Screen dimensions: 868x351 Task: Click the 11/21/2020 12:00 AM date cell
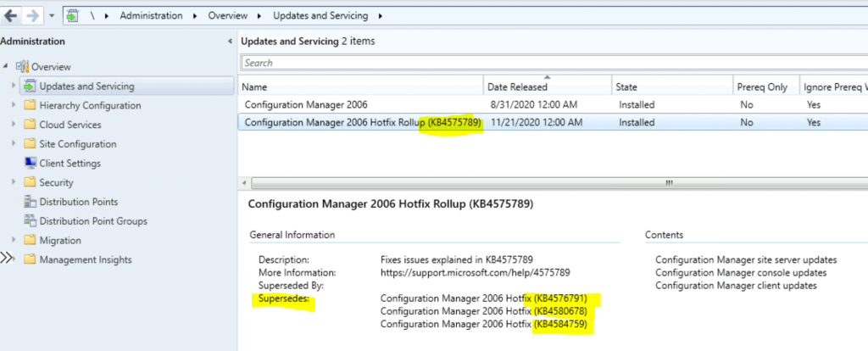537,122
